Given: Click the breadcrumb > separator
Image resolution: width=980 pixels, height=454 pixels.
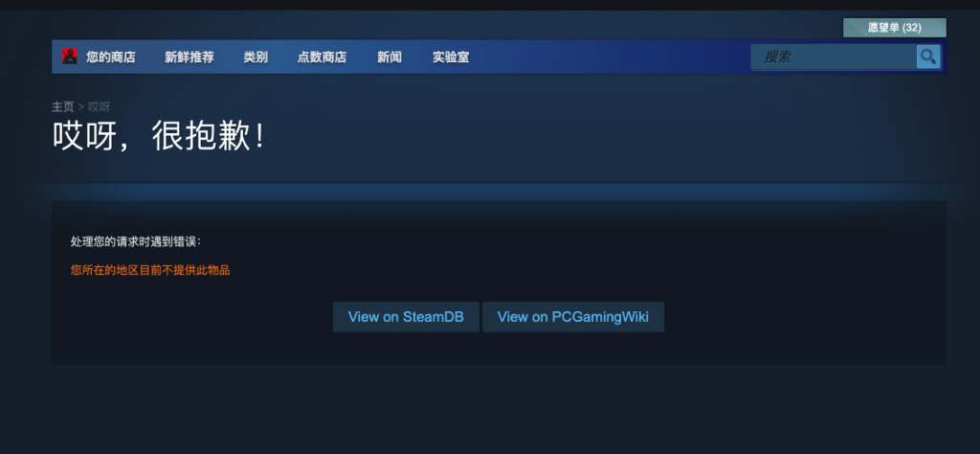Looking at the screenshot, I should click(x=80, y=107).
